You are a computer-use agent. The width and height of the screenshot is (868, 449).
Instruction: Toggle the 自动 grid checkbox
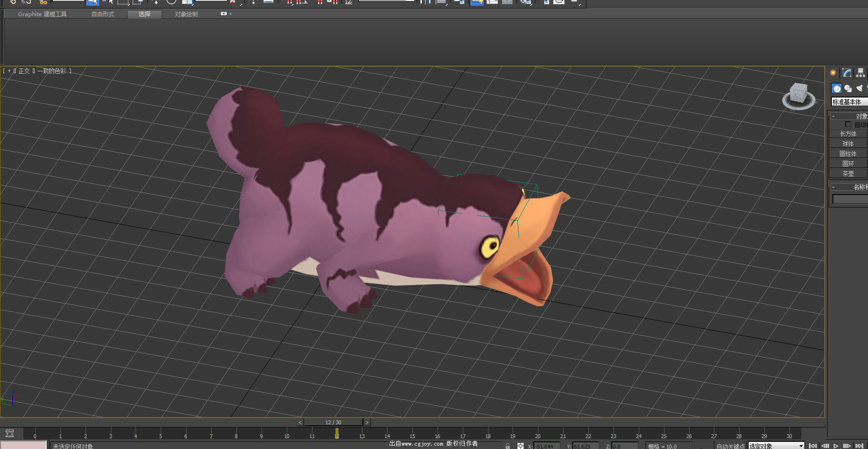click(848, 125)
